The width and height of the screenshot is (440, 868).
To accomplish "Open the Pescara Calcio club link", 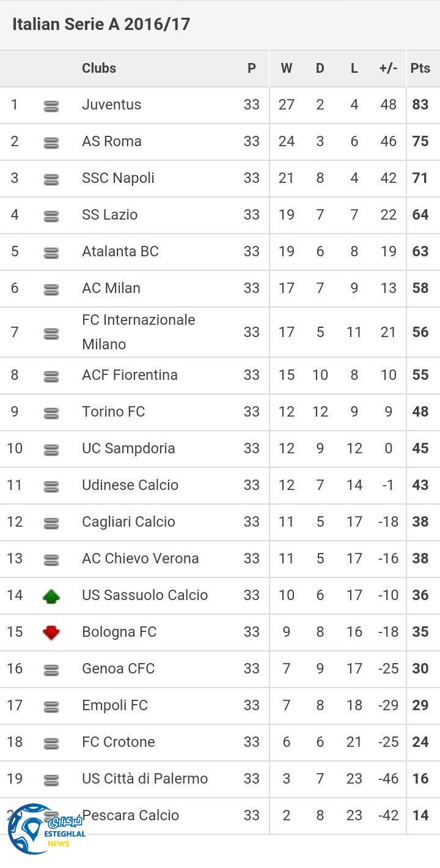I will click(x=131, y=815).
